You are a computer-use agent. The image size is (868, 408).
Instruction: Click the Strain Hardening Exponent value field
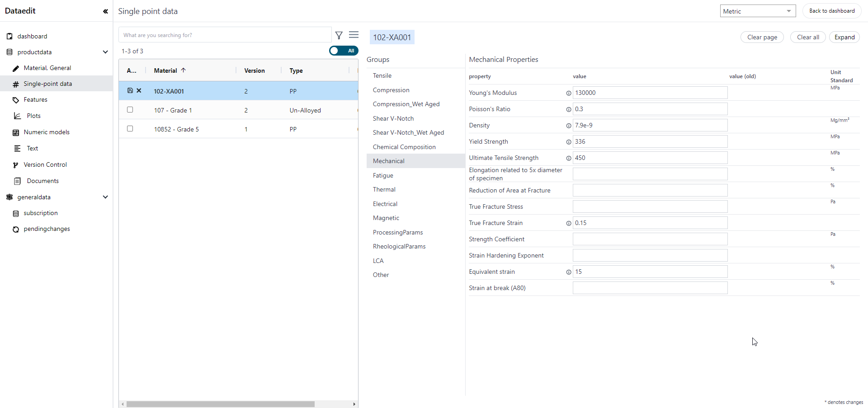point(650,255)
